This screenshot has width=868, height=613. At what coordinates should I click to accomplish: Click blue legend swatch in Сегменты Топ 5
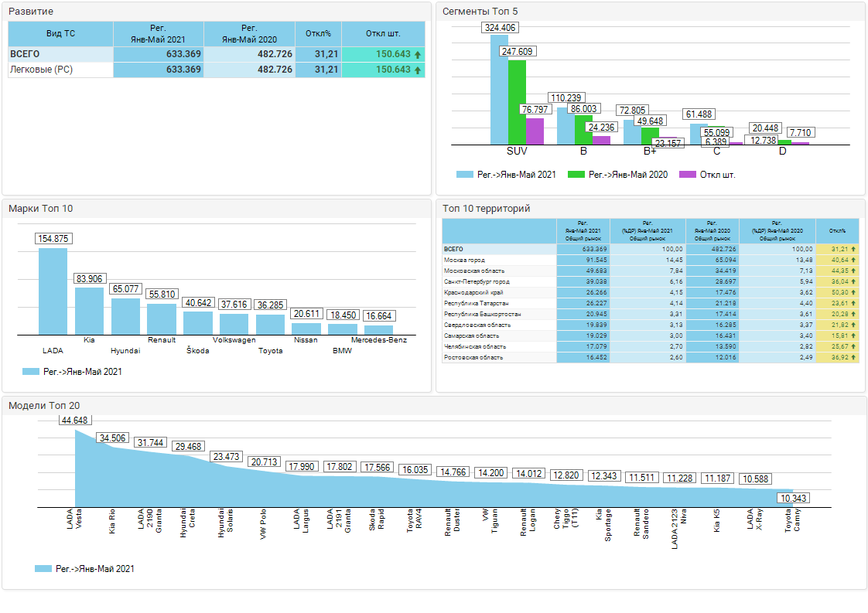click(x=464, y=175)
